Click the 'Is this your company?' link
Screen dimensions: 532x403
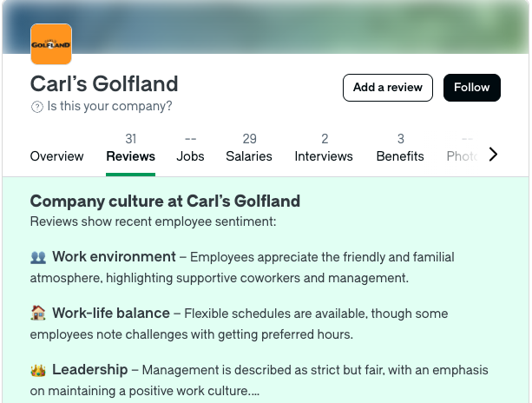(x=109, y=107)
